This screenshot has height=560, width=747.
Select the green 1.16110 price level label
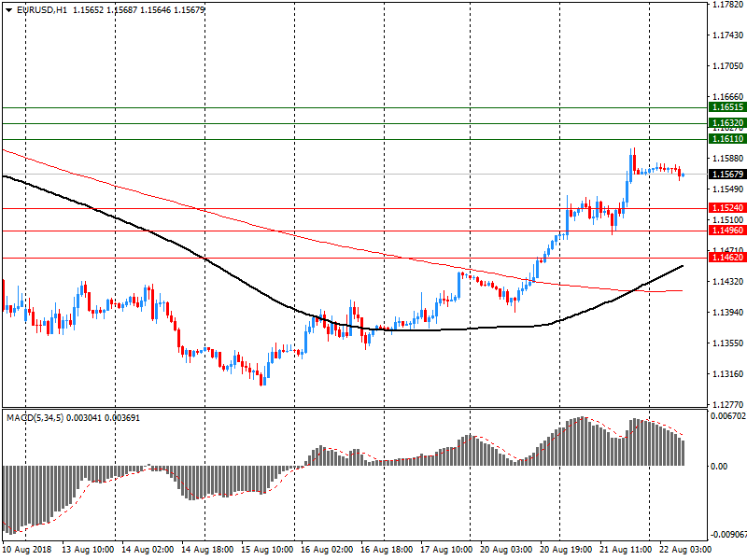727,139
